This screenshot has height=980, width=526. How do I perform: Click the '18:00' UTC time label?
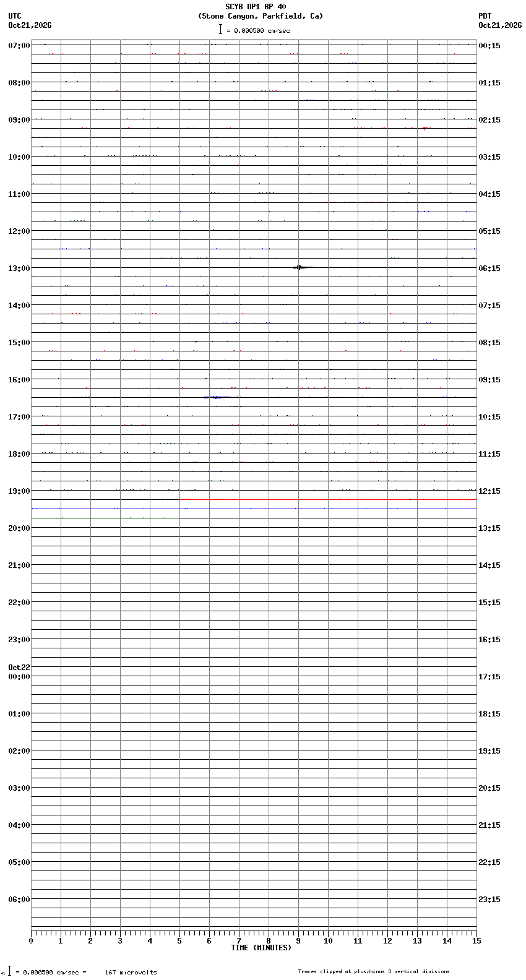(19, 454)
